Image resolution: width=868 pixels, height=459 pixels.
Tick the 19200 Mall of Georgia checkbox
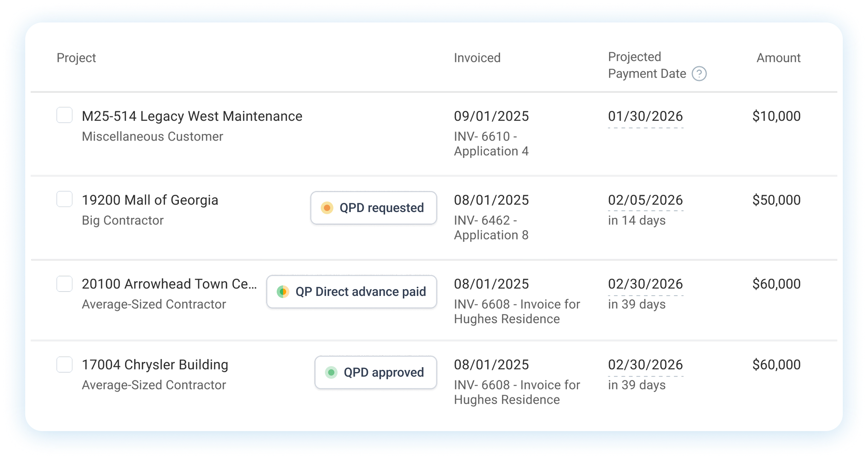coord(64,199)
